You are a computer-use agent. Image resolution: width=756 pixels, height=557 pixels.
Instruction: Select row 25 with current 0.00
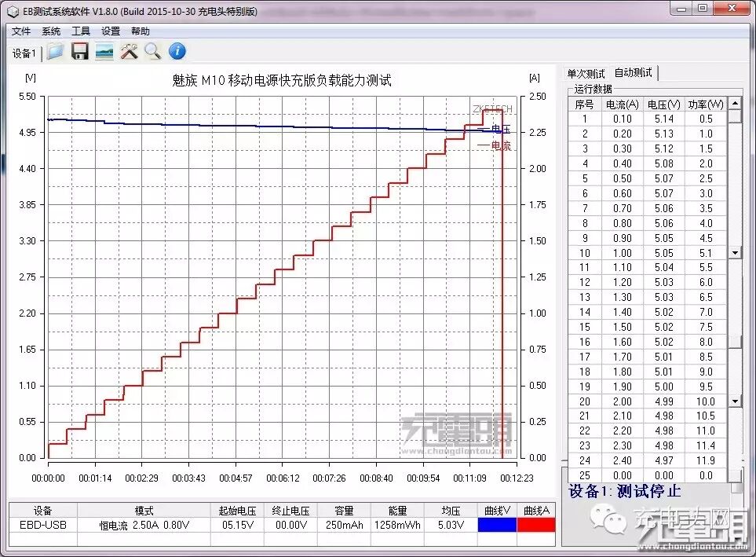(648, 475)
